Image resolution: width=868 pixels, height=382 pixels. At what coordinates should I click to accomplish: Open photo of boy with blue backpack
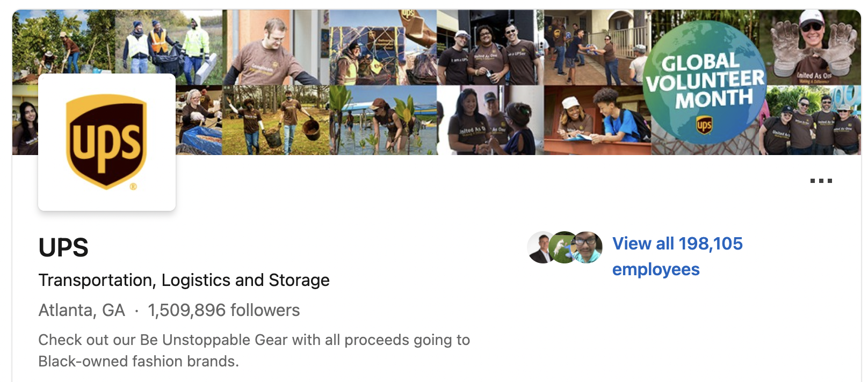(x=597, y=120)
